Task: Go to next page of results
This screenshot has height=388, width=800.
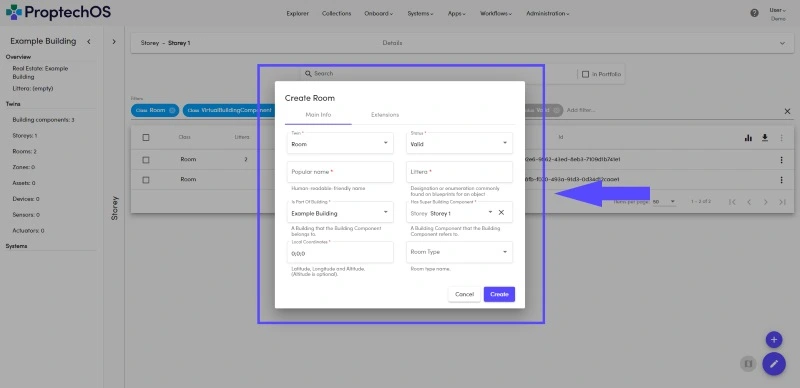Action: (x=765, y=202)
